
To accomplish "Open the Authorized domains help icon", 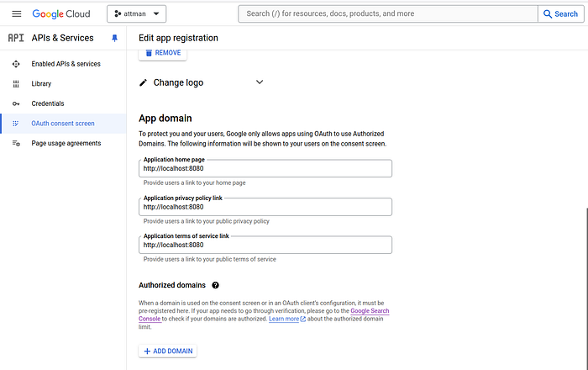I will [215, 285].
